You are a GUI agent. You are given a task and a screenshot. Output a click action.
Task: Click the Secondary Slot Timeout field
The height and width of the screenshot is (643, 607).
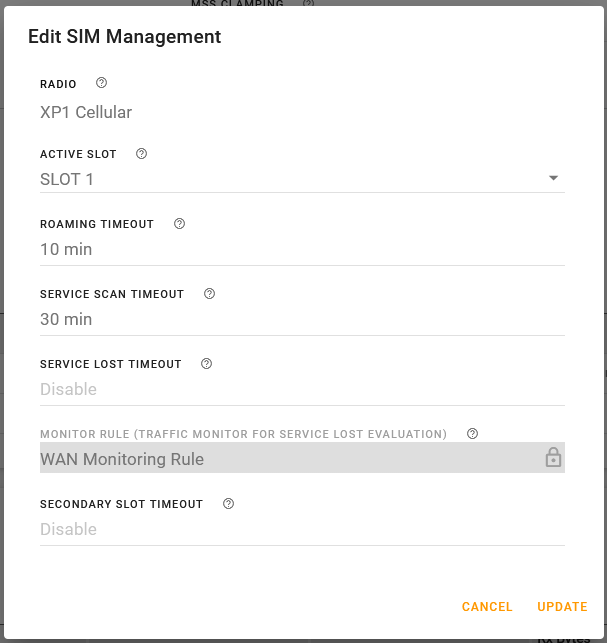(300, 530)
